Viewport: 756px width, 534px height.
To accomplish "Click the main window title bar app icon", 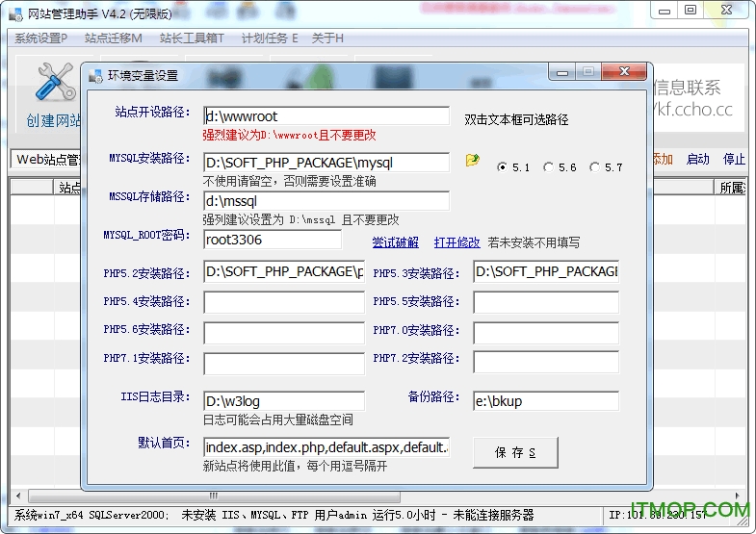I will 16,13.
